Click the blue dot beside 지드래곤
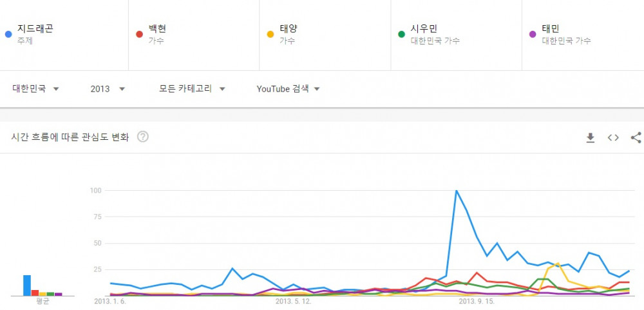 pos(8,34)
